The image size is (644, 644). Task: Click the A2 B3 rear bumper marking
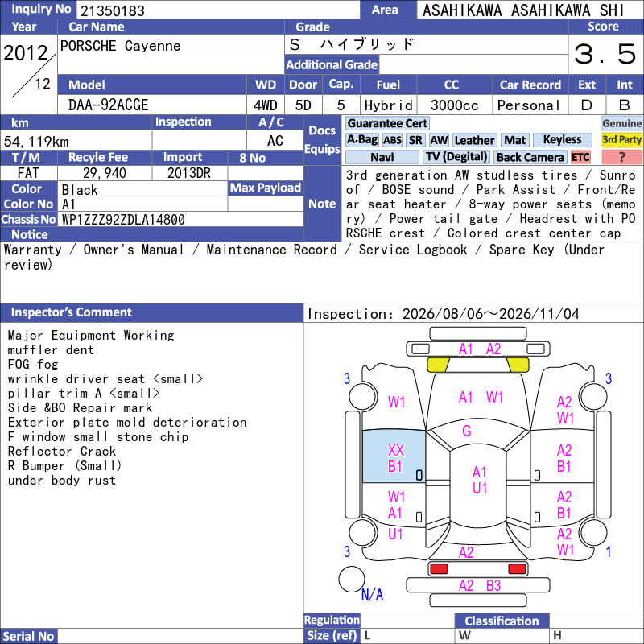click(479, 586)
